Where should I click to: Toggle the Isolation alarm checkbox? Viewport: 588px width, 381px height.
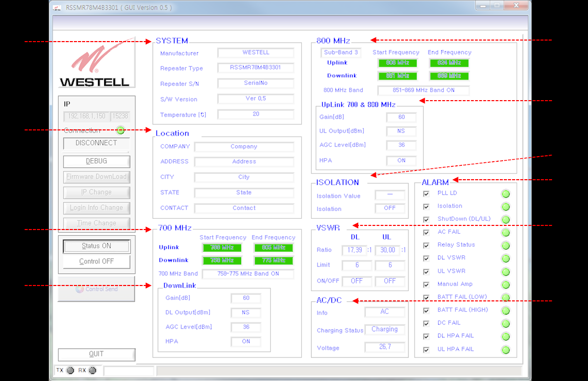(426, 207)
